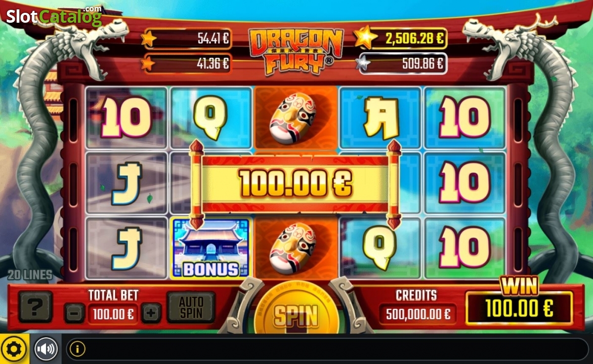Open the SlotCatalog.com logo link
Screen dimensions: 593x364
(53, 16)
